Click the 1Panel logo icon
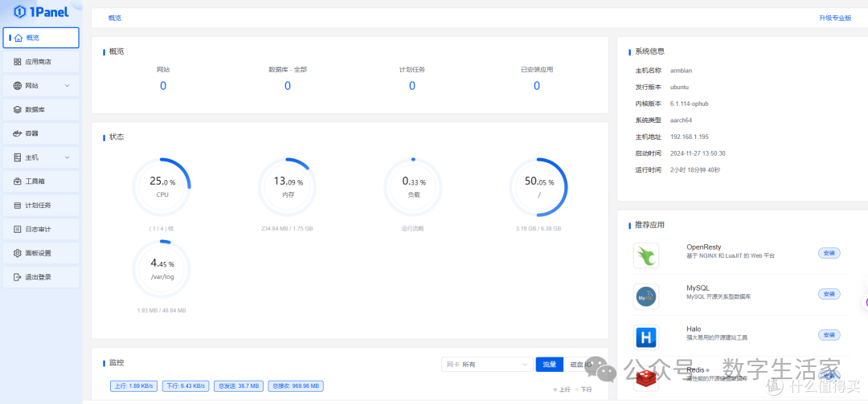 [19, 11]
